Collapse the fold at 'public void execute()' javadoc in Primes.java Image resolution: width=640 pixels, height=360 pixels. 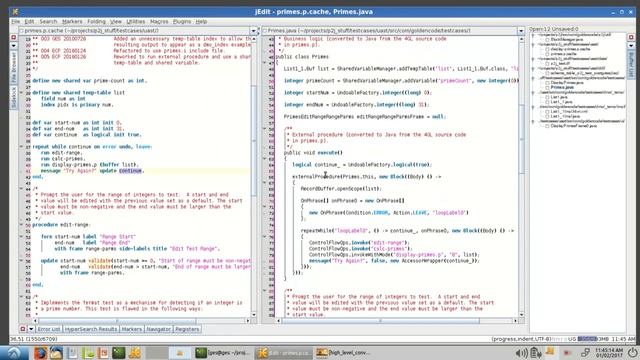264,129
